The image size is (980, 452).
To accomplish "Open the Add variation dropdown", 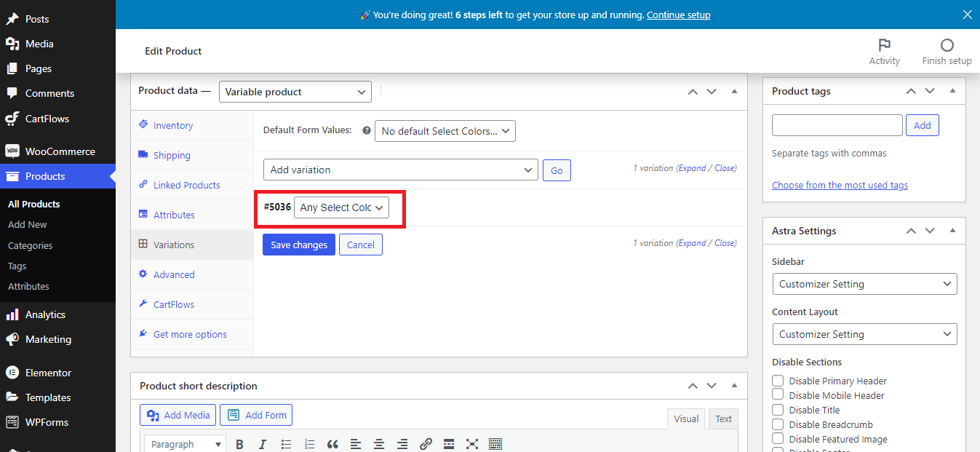I will pos(400,170).
